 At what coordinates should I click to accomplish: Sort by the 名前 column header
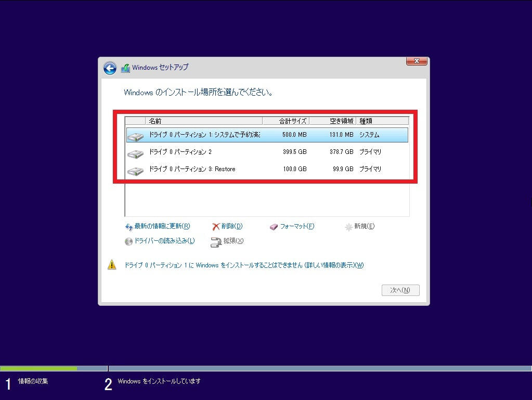point(203,121)
